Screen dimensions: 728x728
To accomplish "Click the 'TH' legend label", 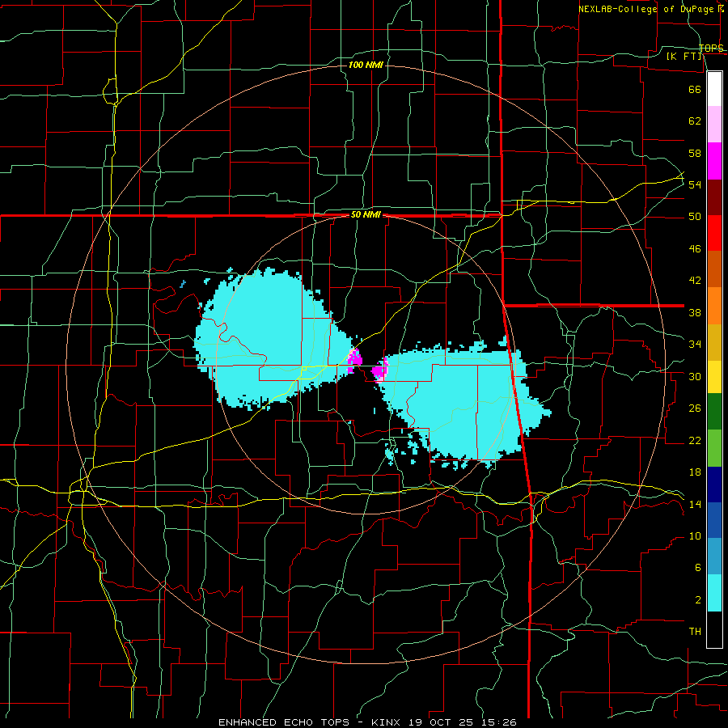I will pos(695,632).
